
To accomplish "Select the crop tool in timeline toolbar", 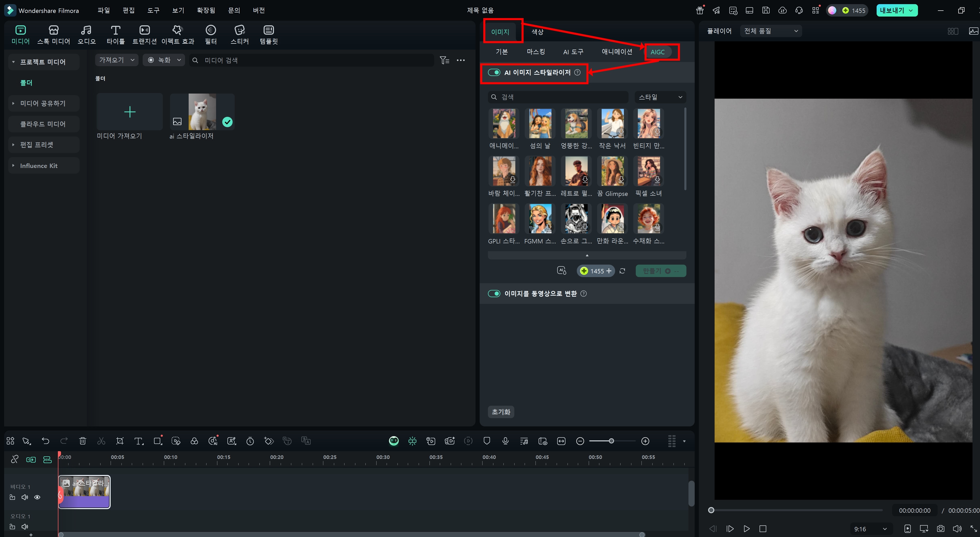I will (120, 441).
